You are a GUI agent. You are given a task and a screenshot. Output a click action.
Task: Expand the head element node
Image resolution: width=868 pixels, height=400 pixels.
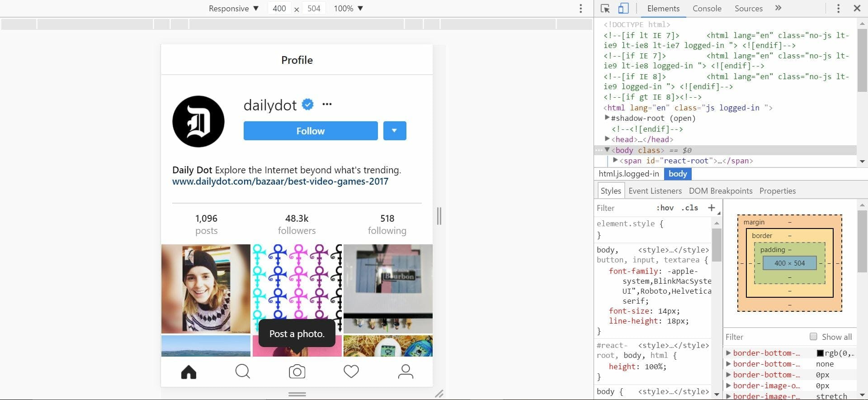pyautogui.click(x=607, y=139)
